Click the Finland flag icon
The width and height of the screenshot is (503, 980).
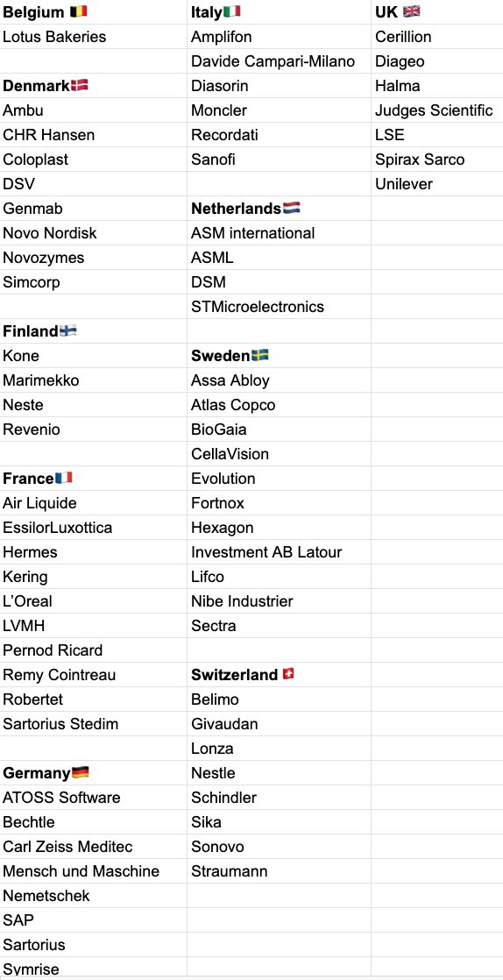click(67, 330)
